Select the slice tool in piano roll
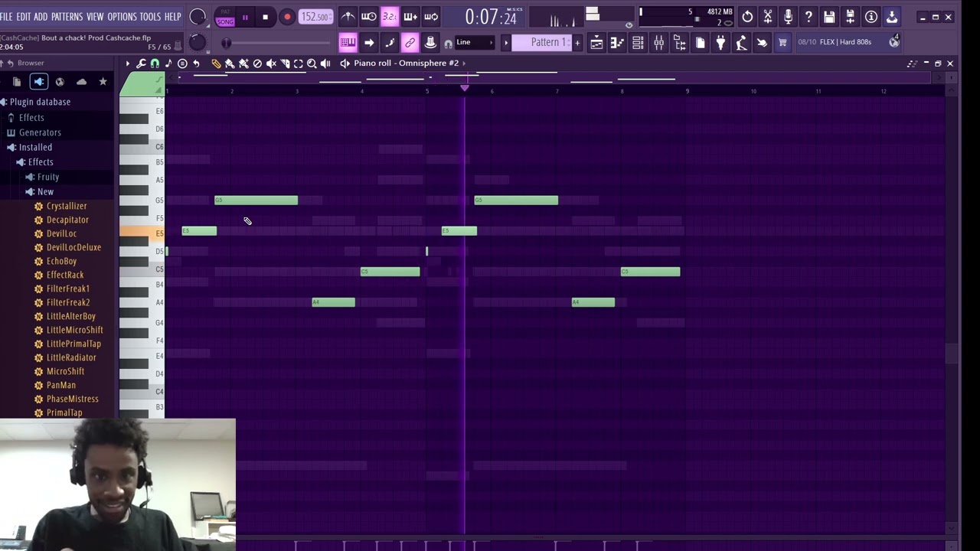Image resolution: width=980 pixels, height=551 pixels. (285, 64)
